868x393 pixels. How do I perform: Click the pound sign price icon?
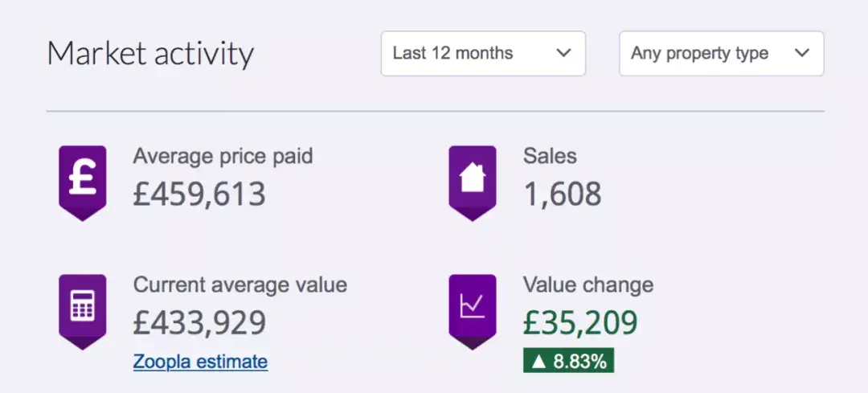pos(82,180)
